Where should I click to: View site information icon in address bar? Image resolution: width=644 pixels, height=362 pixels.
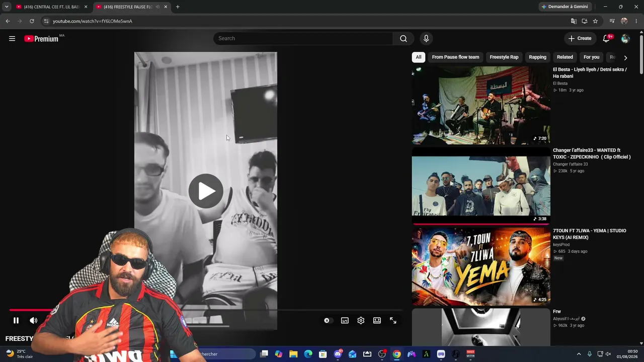coord(46,21)
